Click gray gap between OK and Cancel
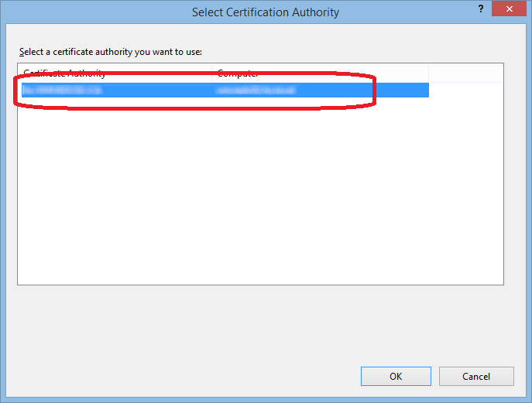Screen dimensions: 532x403 434,377
